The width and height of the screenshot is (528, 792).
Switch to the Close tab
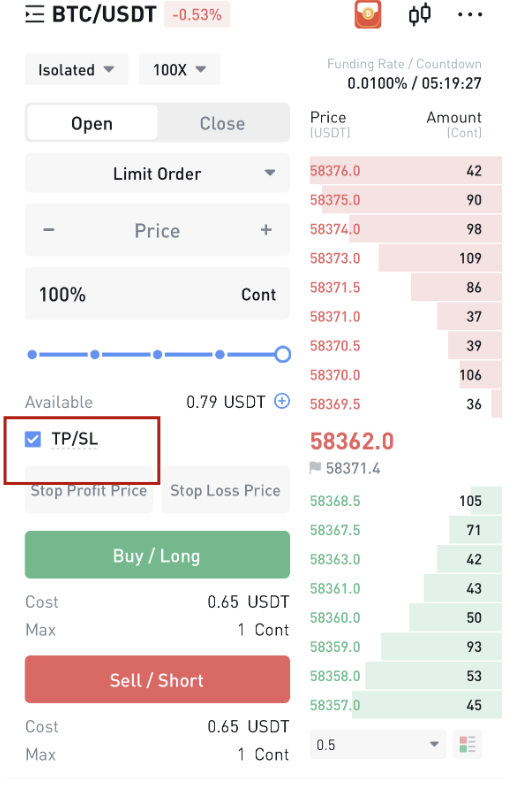click(x=222, y=123)
